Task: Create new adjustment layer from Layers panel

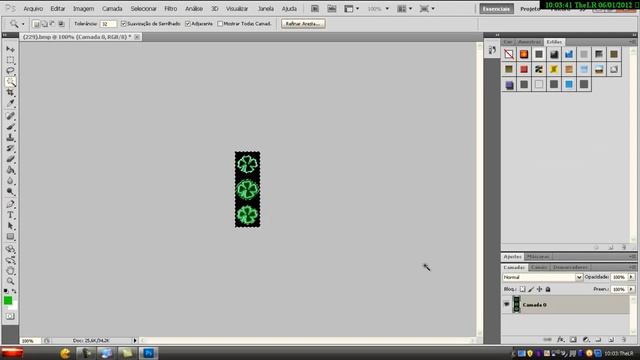Action: (x=586, y=340)
